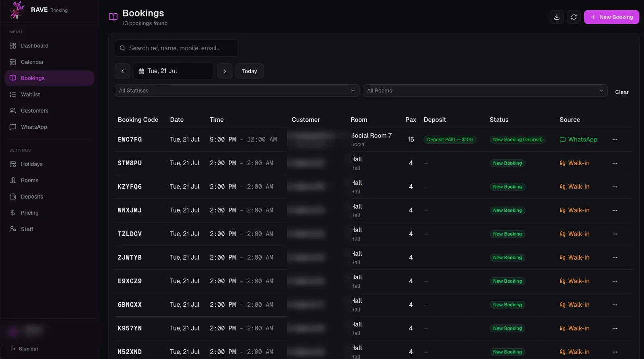Refresh the bookings list

pos(574,17)
